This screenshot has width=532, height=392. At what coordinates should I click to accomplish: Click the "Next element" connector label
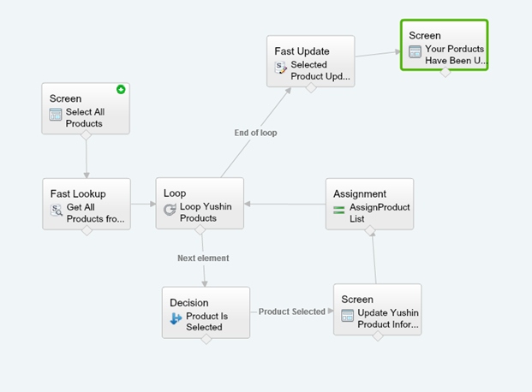[x=203, y=257]
